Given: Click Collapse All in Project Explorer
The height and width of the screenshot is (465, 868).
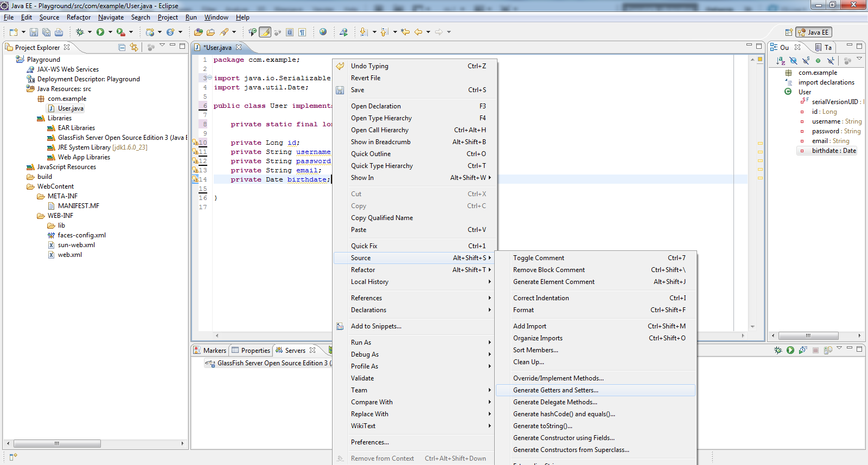Looking at the screenshot, I should [x=122, y=47].
